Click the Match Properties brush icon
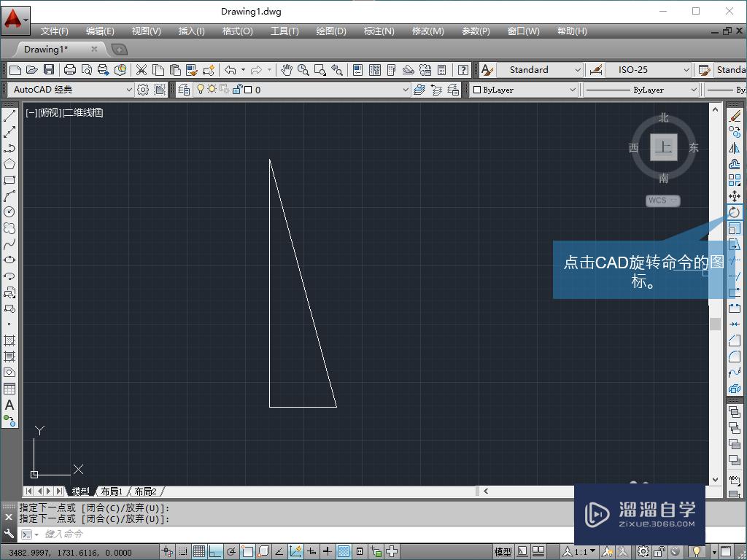 pyautogui.click(x=192, y=70)
